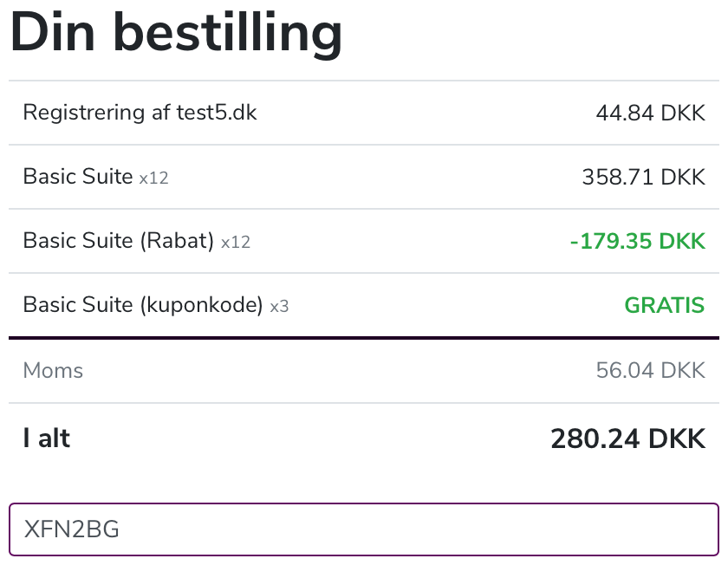728x565 pixels.
Task: Click the x3 quantity next to kuponkode
Action: click(279, 306)
